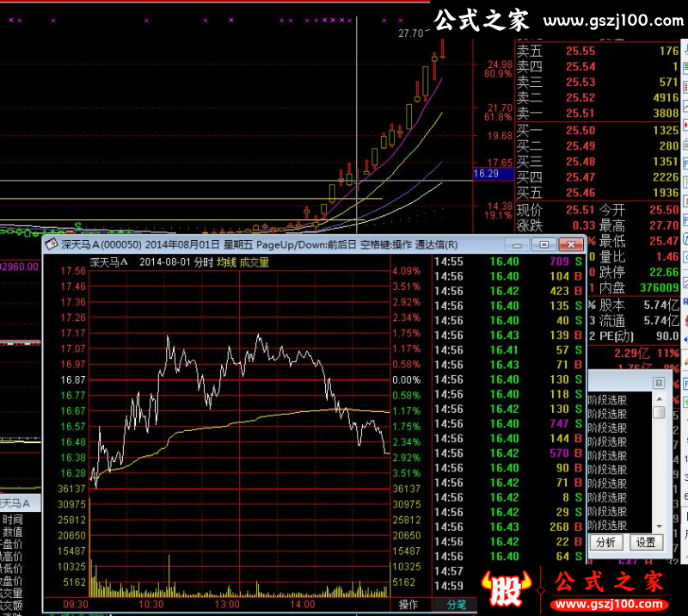The width and height of the screenshot is (688, 616).
Task: Click the 跌停 22.66 quote value
Action: point(664,272)
